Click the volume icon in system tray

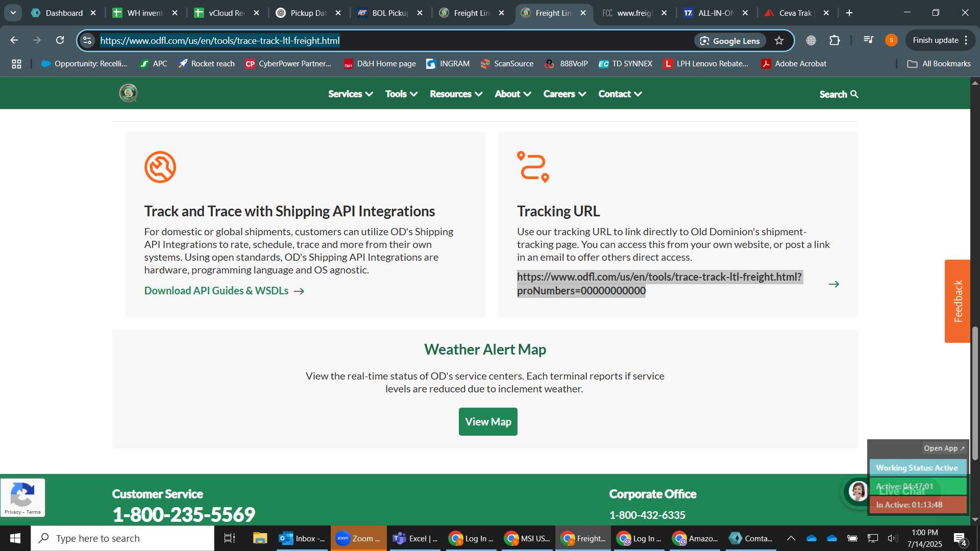892,538
